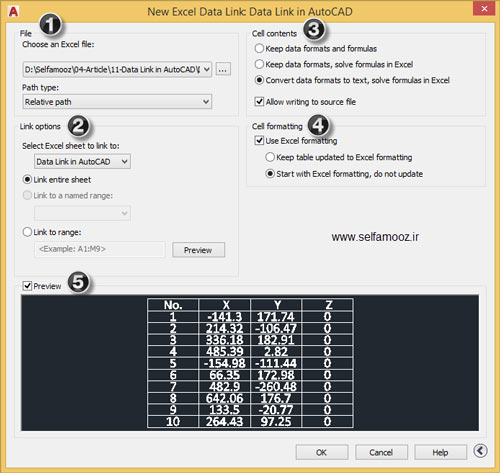Click the Preview button next to range field

198,250
